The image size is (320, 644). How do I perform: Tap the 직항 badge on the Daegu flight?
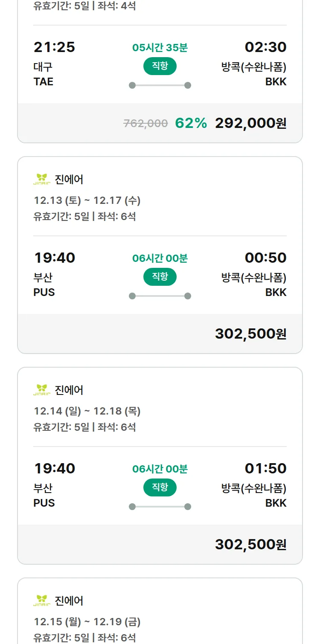coord(160,66)
